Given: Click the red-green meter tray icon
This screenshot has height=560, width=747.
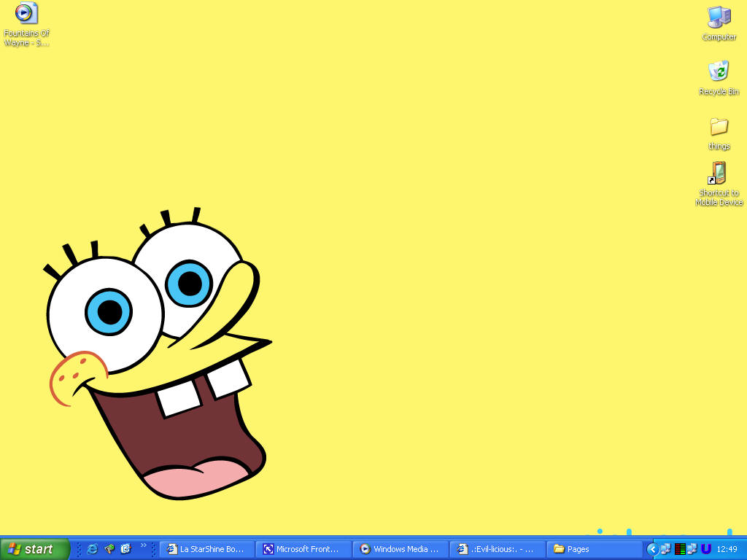Looking at the screenshot, I should tap(680, 549).
